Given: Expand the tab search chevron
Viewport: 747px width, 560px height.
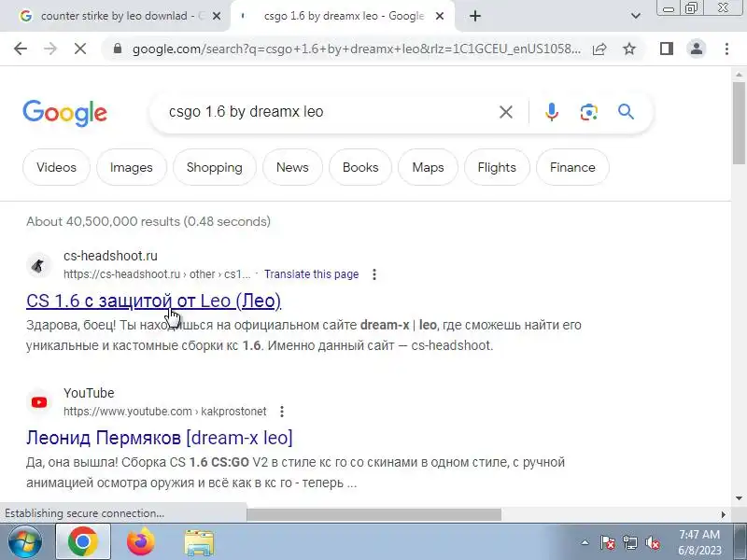Looking at the screenshot, I should point(636,16).
